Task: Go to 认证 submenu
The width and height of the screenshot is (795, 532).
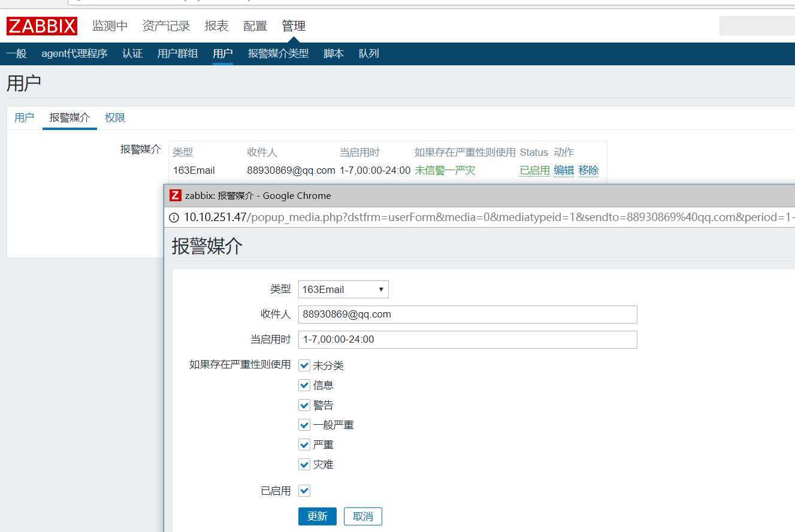Action: [x=132, y=53]
